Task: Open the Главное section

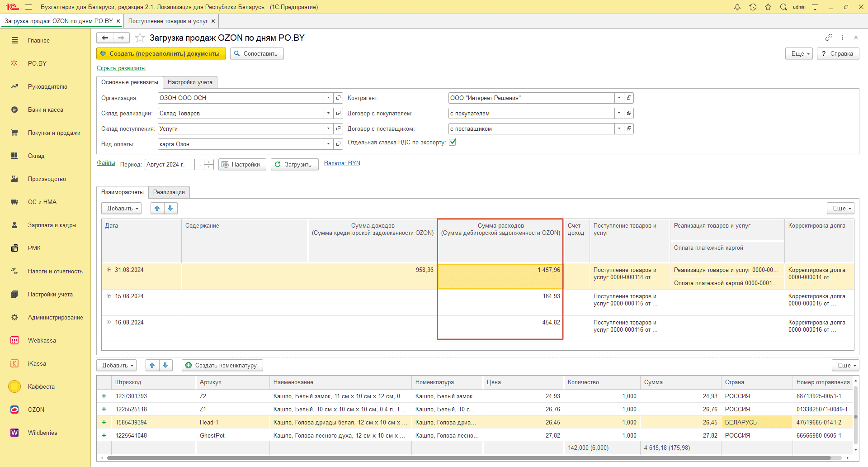Action: (x=45, y=40)
